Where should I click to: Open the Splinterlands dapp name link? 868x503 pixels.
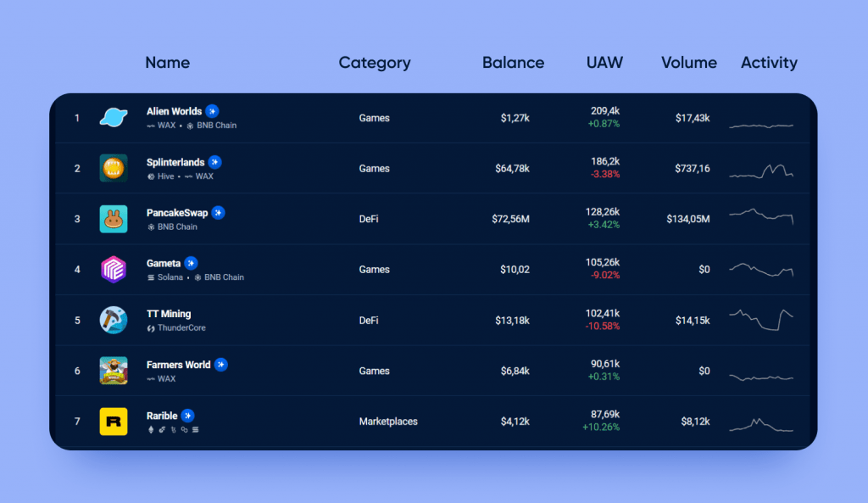(x=175, y=162)
